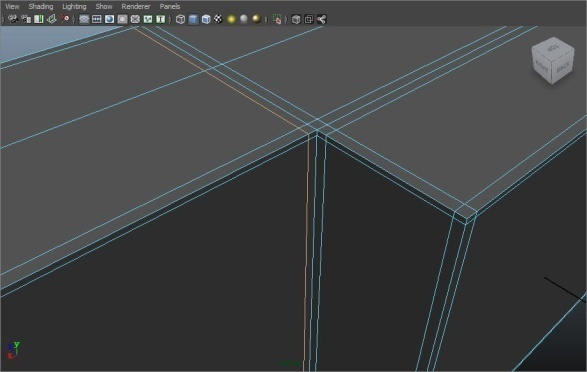Toggle X-Ray Active Components icon
587x372 pixels.
308,19
